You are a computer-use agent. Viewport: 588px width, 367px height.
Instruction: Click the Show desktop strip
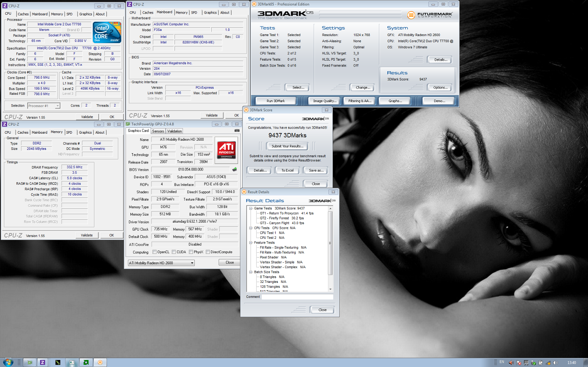pos(585,363)
